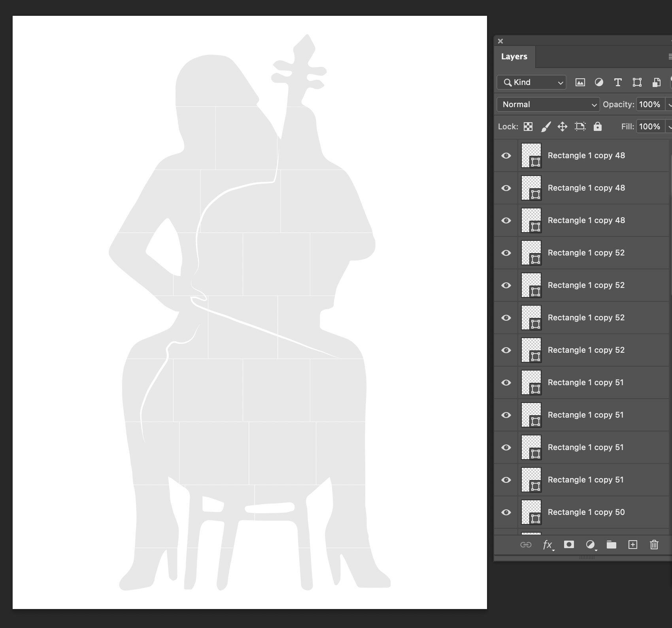
Task: Hide the last Rectangle 1 copy 51 layer
Action: pyautogui.click(x=506, y=480)
